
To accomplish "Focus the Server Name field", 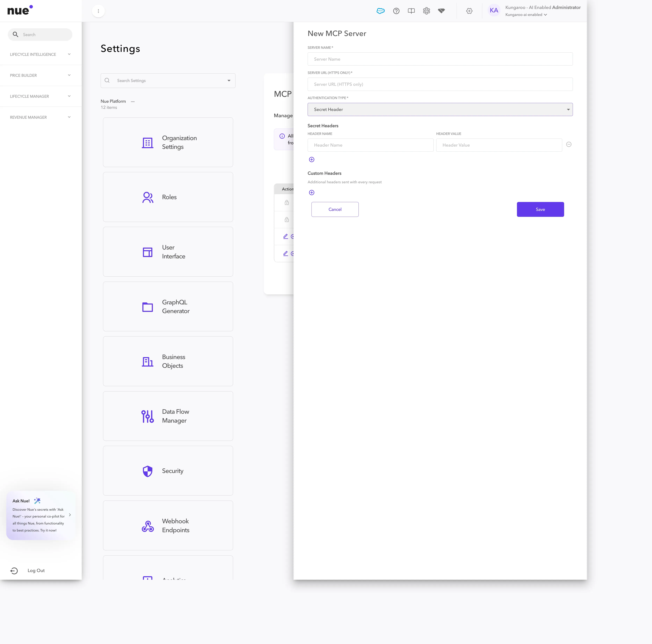I will pos(440,59).
